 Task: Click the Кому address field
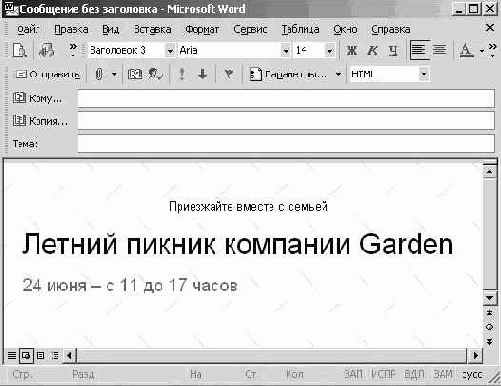[x=286, y=99]
